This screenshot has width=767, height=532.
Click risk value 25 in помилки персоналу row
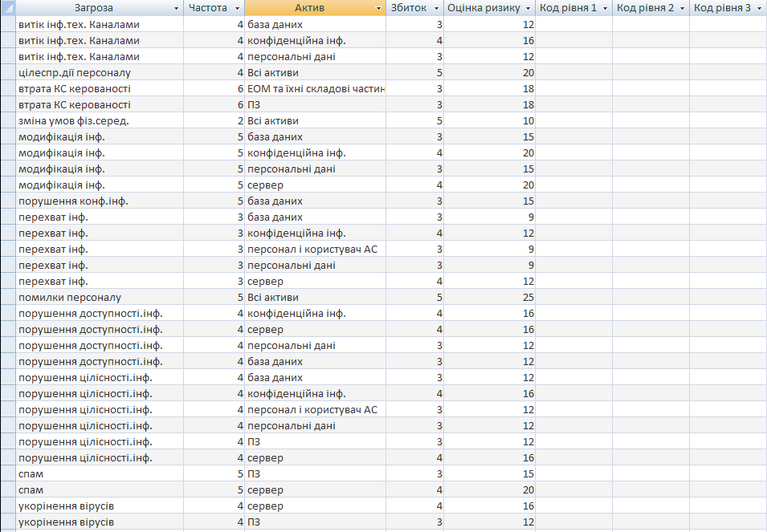pos(490,298)
